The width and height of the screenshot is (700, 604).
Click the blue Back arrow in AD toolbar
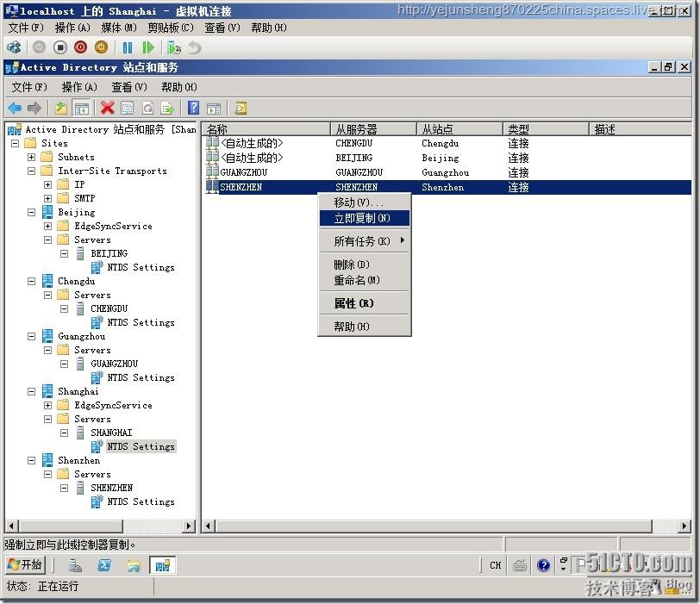(x=15, y=108)
